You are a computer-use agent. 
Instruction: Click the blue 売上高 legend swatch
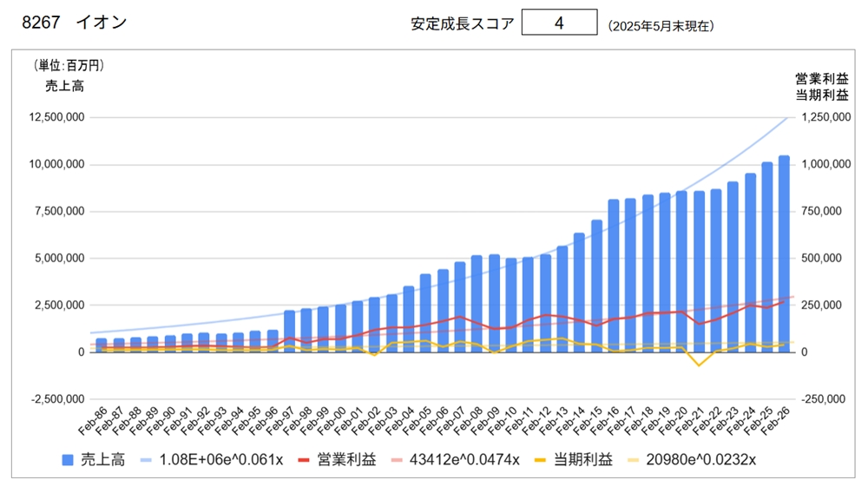point(68,460)
